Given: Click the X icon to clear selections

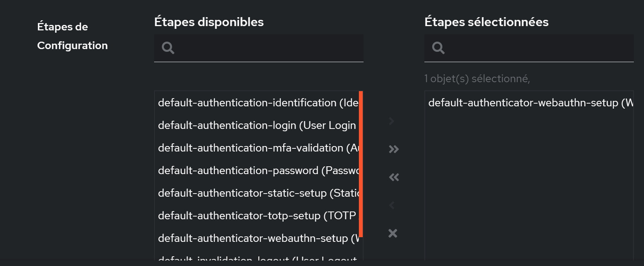Looking at the screenshot, I should point(392,233).
